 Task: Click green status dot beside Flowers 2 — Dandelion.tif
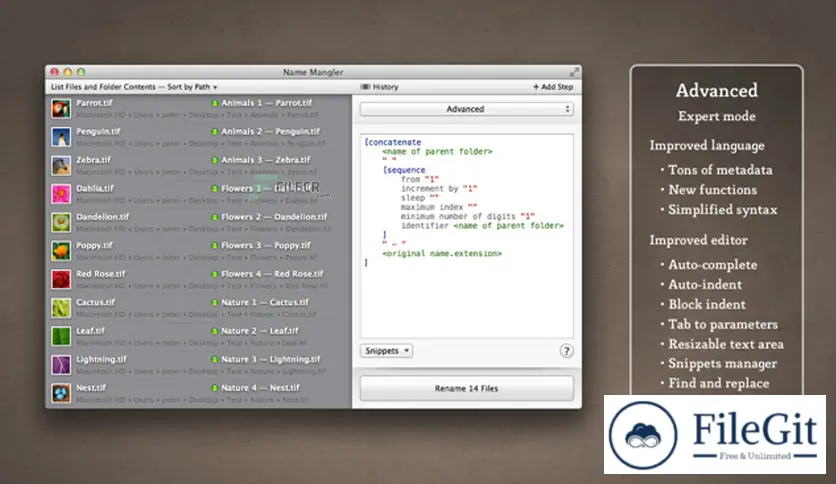click(x=214, y=217)
